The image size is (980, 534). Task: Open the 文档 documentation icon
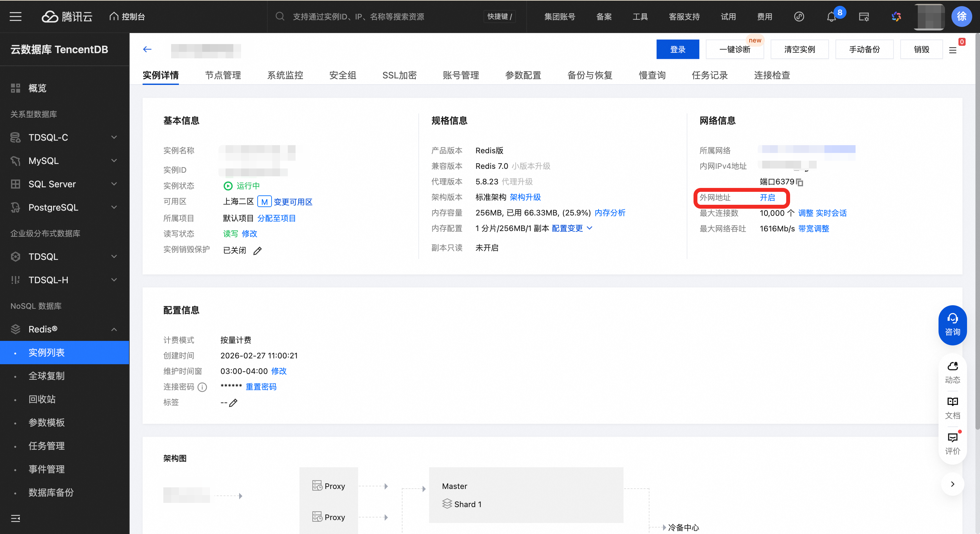point(952,407)
